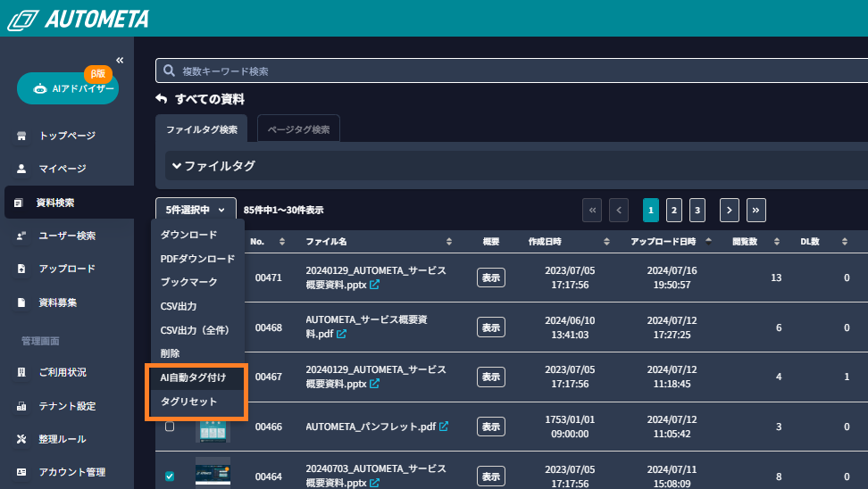Click the ユーザー検索 icon
This screenshot has height=489, width=868.
click(x=21, y=236)
